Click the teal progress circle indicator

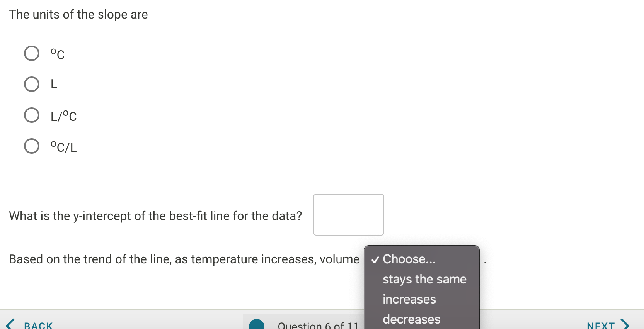pos(257,325)
